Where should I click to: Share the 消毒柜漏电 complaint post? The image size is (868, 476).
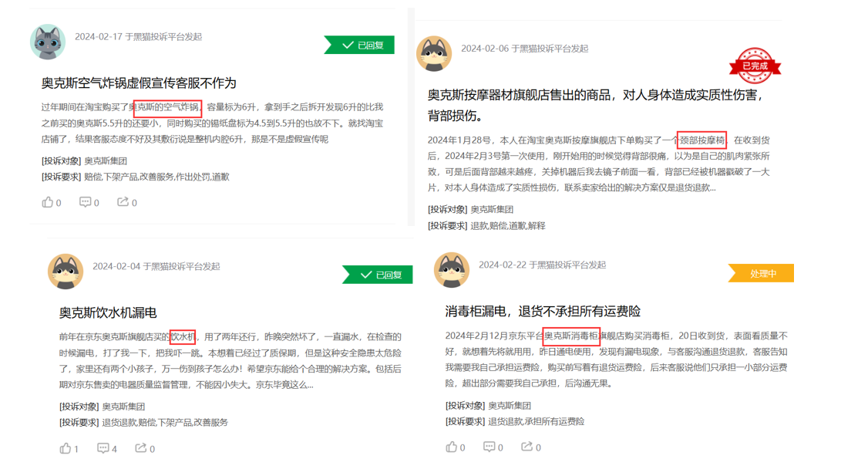point(530,447)
